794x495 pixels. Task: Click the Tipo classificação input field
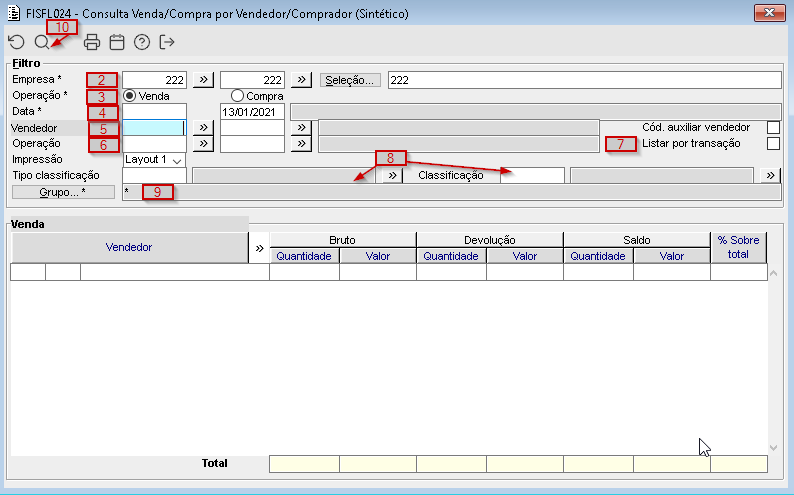[x=154, y=176]
